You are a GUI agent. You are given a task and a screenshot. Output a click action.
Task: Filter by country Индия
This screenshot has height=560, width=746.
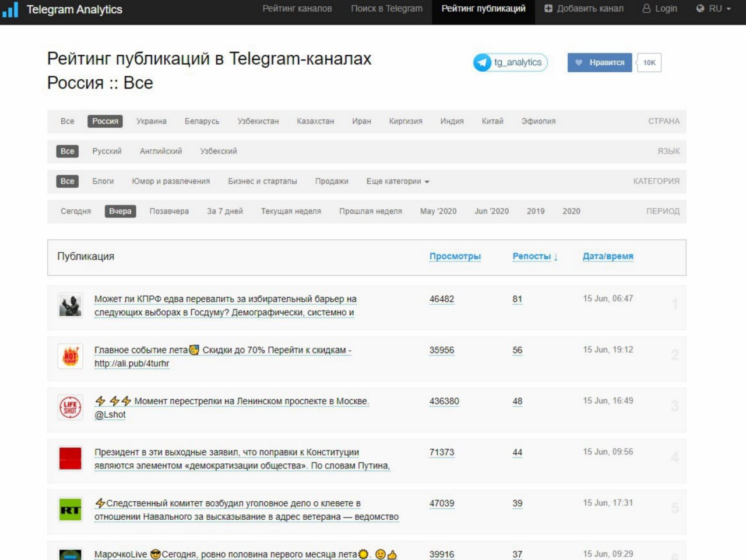pos(452,121)
